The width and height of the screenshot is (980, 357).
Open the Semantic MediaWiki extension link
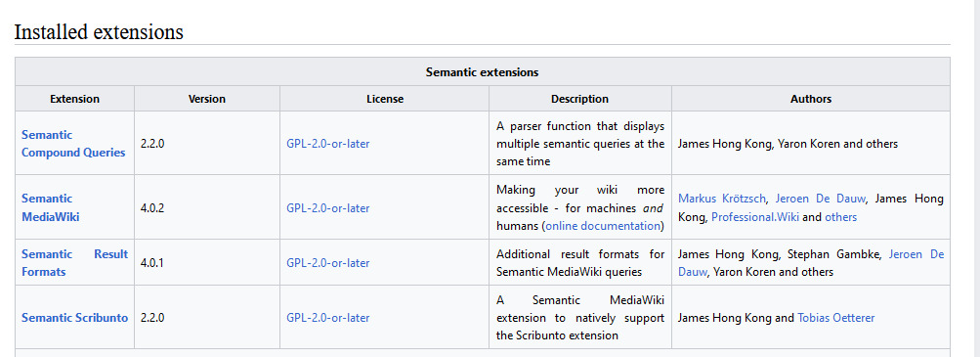50,207
